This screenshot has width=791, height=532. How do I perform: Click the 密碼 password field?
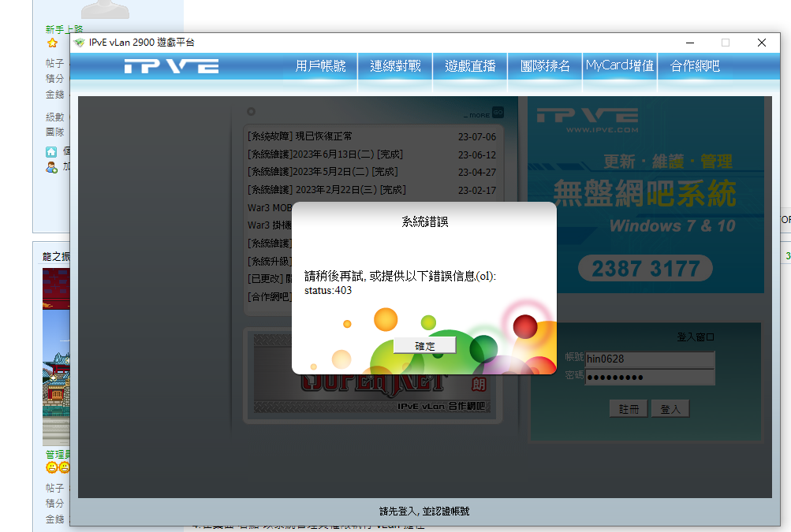650,378
